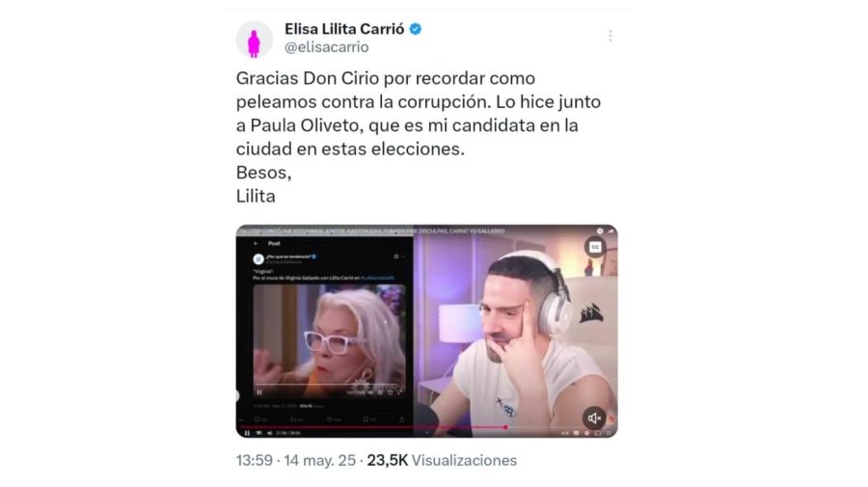
Task: Click the blue verified badge
Action: (x=415, y=29)
